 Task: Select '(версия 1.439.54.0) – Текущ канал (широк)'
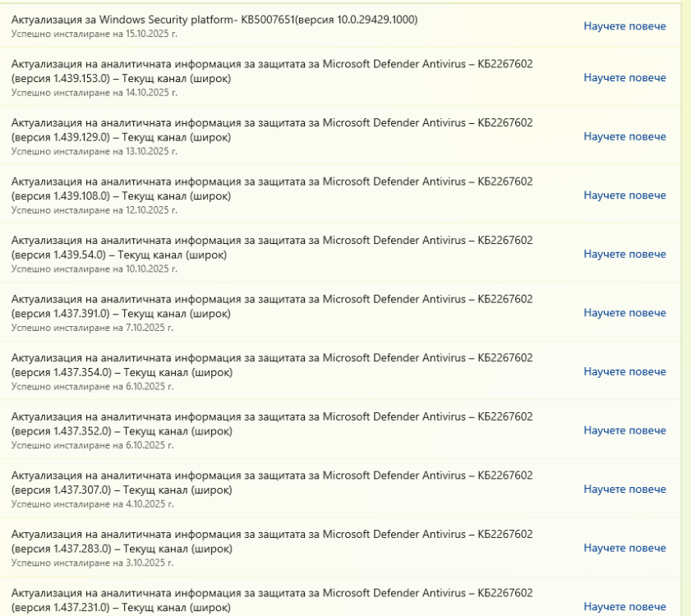pyautogui.click(x=119, y=255)
